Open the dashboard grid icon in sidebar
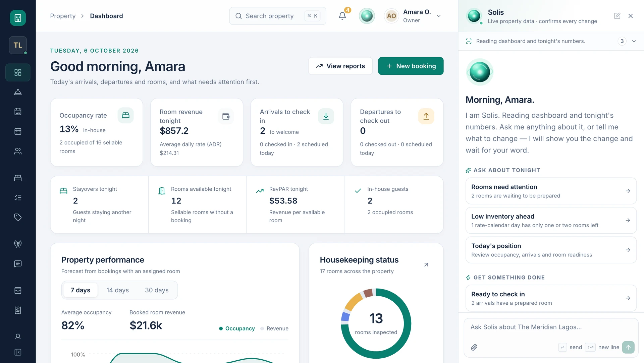The height and width of the screenshot is (363, 644). tap(18, 72)
